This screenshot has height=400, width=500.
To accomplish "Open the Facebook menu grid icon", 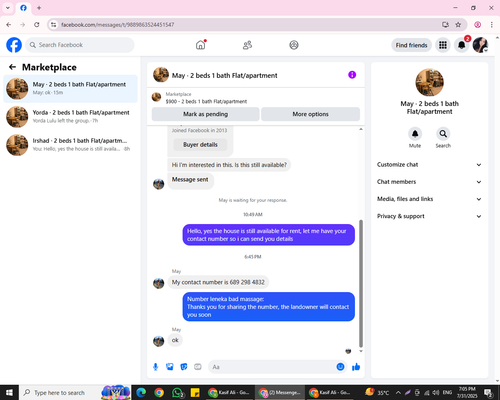I will click(443, 45).
